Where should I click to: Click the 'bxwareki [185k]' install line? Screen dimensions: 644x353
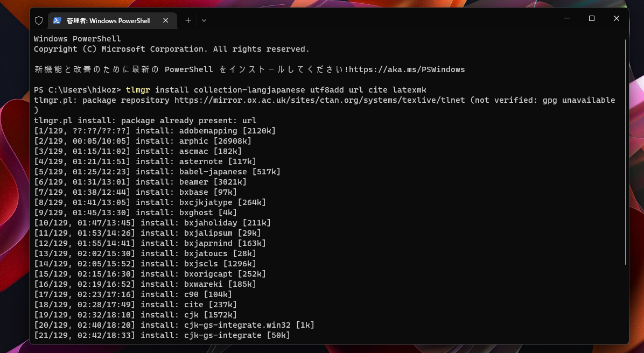pos(145,285)
